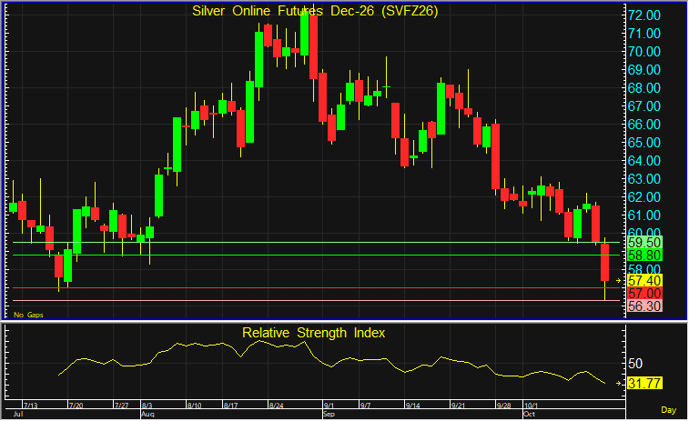Click the 9/7 date label
The width and height of the screenshot is (689, 421).
tap(365, 405)
